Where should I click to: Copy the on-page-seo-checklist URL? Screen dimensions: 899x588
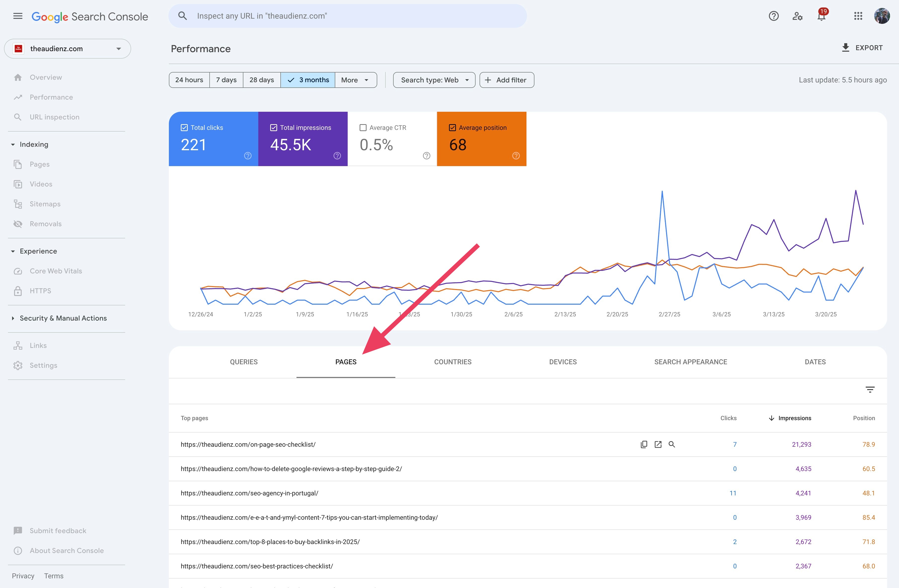pyautogui.click(x=644, y=444)
